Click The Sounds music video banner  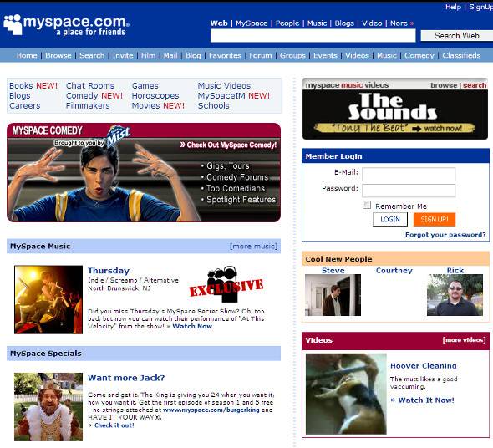(x=395, y=115)
